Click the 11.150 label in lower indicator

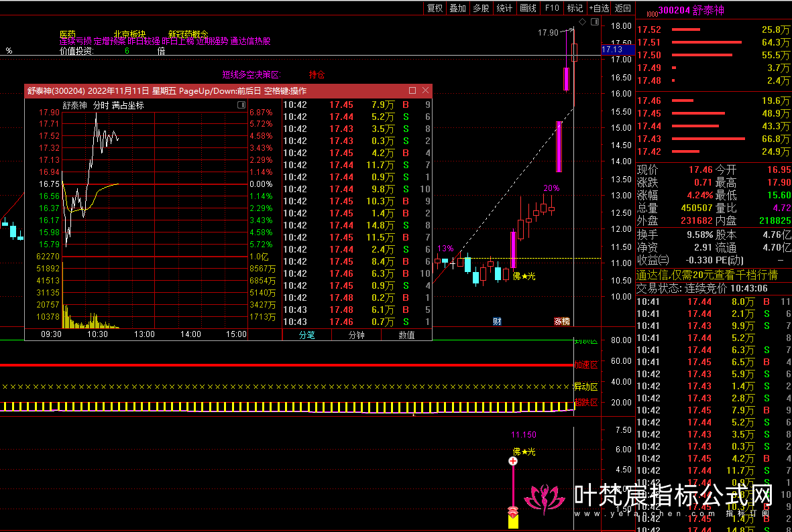[524, 435]
